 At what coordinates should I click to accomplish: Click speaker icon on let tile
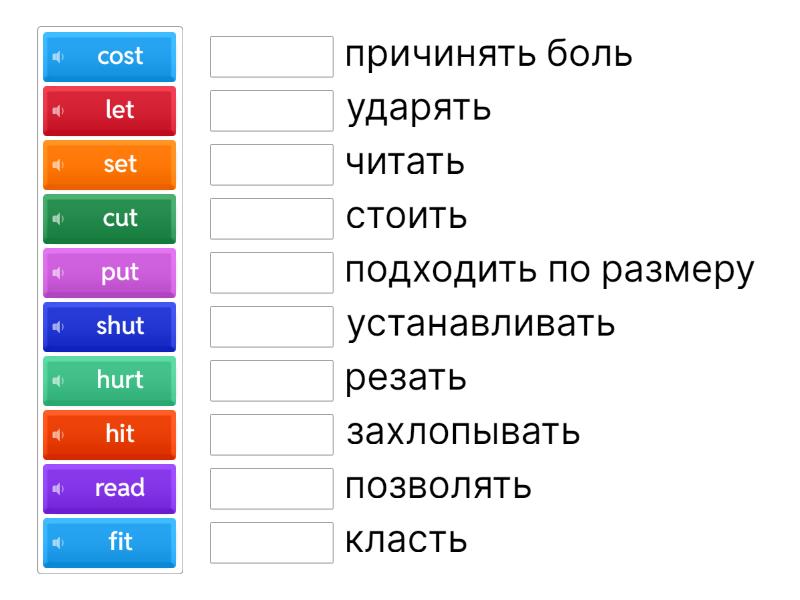[58, 111]
